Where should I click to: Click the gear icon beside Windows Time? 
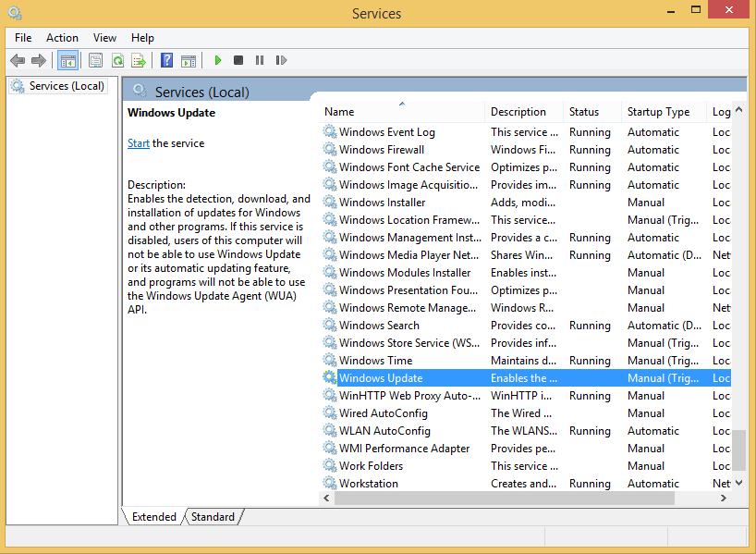point(330,360)
